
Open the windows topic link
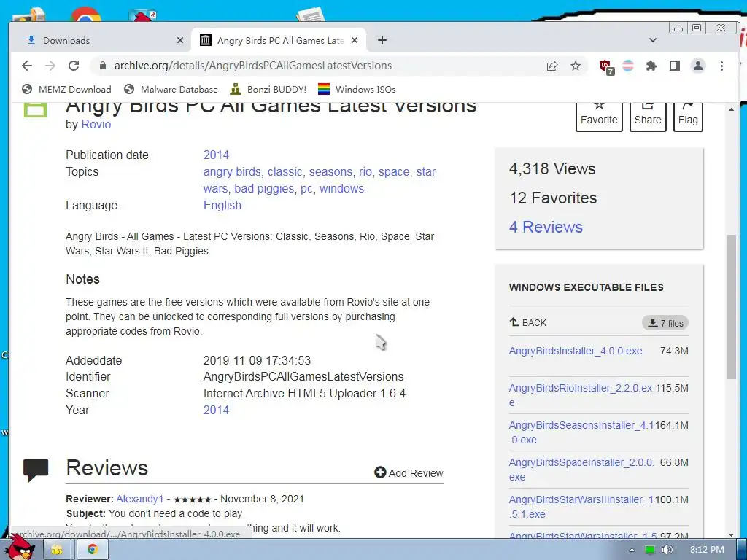[x=341, y=189]
